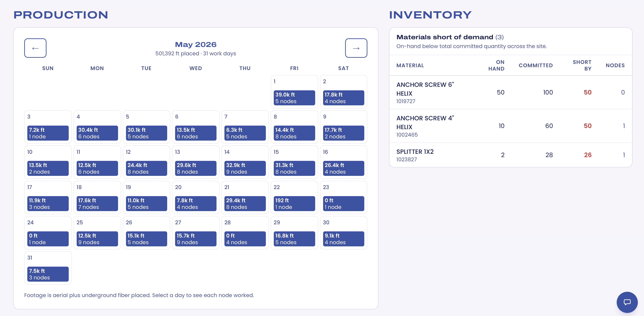Open May 19 showing 11.0k ft
This screenshot has width=644, height=316.
[x=146, y=198]
